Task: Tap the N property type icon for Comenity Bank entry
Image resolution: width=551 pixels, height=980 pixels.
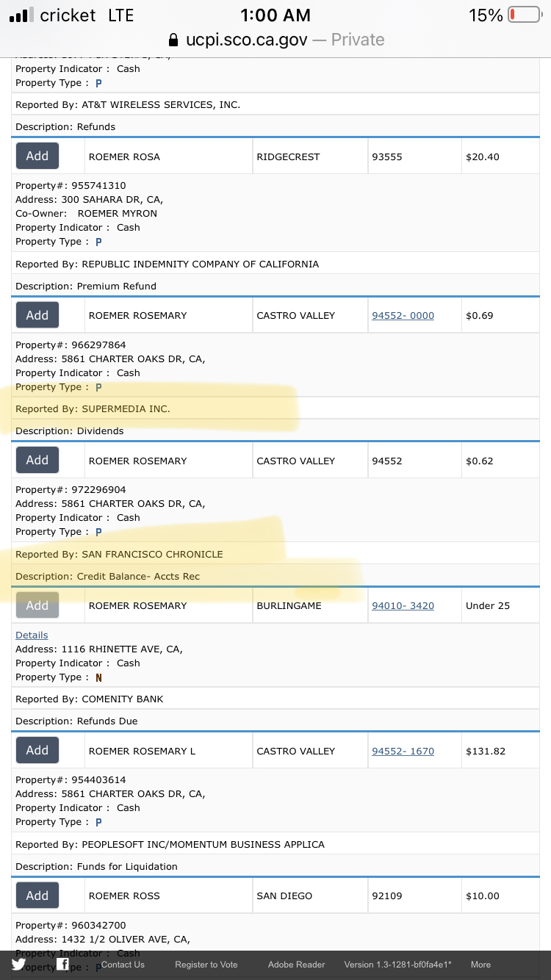Action: 98,677
